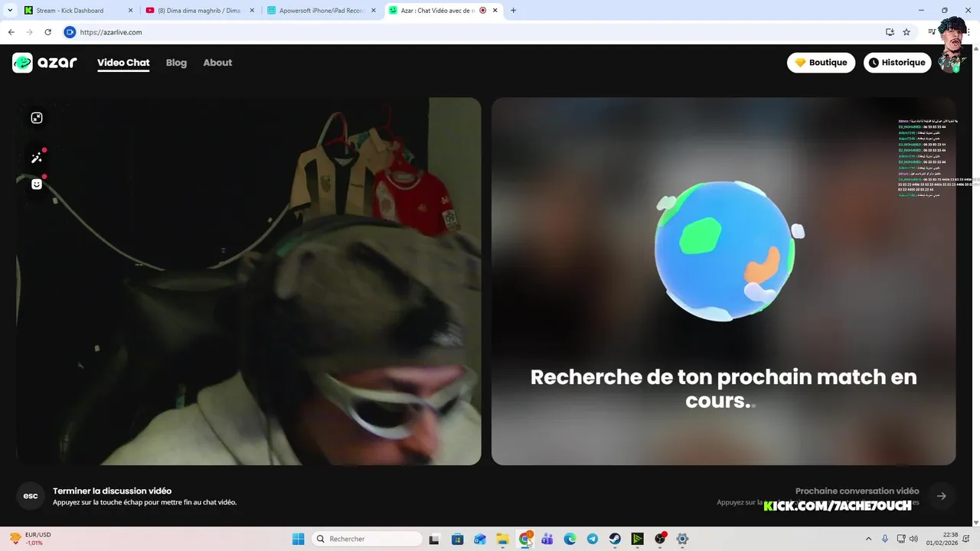Image resolution: width=980 pixels, height=551 pixels.
Task: Click the Azar logo
Action: (44, 63)
